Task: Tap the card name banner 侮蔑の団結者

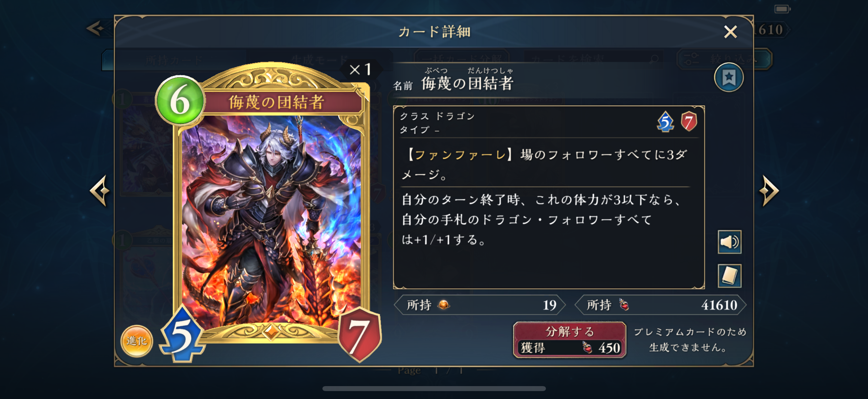Action: tap(276, 102)
